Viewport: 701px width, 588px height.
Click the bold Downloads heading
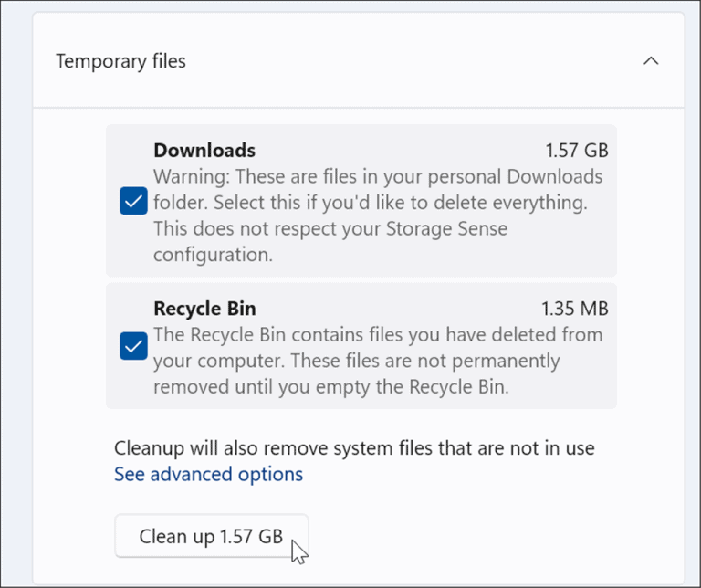[x=204, y=151]
